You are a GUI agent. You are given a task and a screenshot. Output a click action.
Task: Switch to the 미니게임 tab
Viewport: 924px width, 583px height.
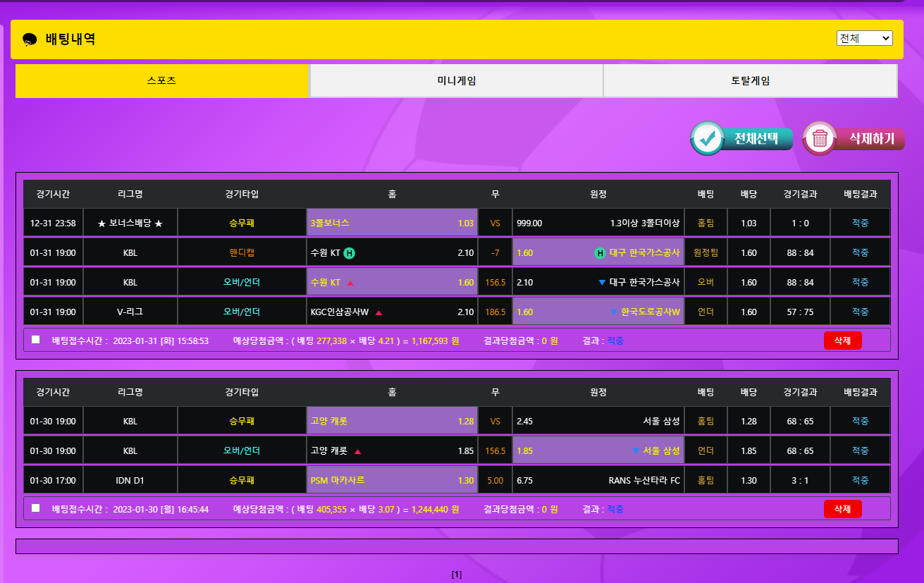(456, 81)
